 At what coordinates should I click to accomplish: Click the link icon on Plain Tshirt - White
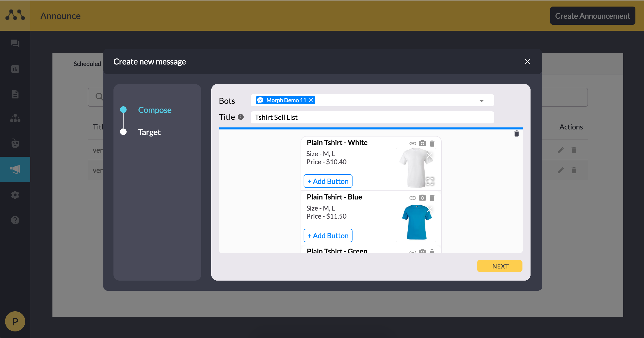click(413, 144)
